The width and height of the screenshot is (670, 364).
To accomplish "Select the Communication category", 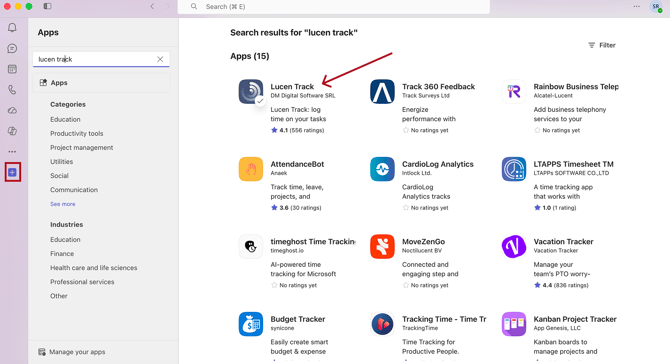I will [74, 190].
